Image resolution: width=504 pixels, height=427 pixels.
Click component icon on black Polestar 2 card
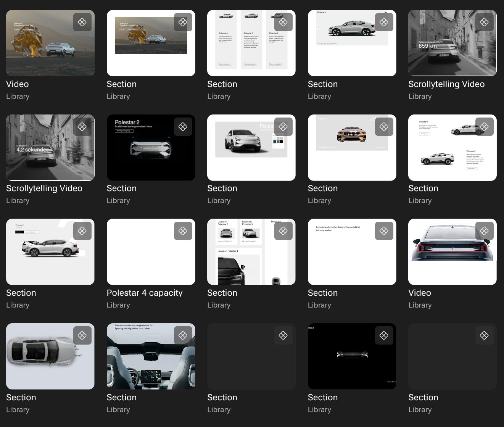coord(183,127)
